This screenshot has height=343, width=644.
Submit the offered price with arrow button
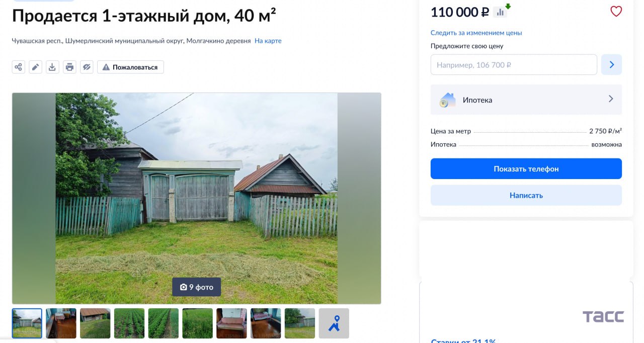tap(611, 65)
